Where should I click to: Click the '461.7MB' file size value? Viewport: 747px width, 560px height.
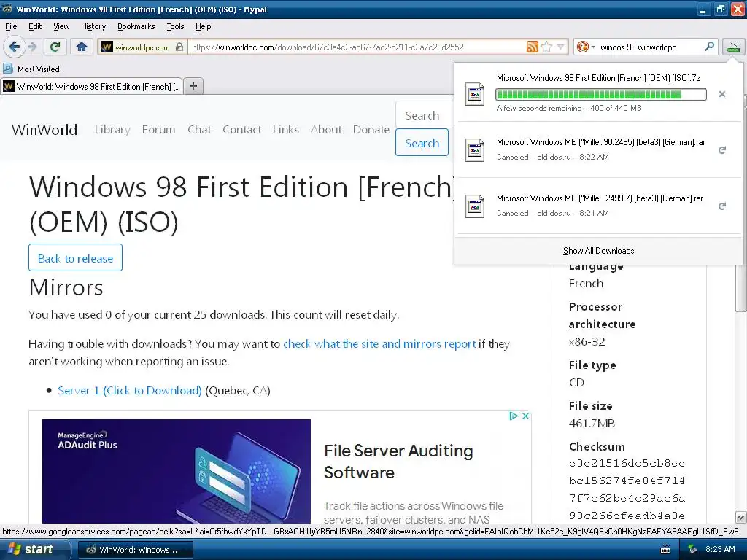coord(592,424)
